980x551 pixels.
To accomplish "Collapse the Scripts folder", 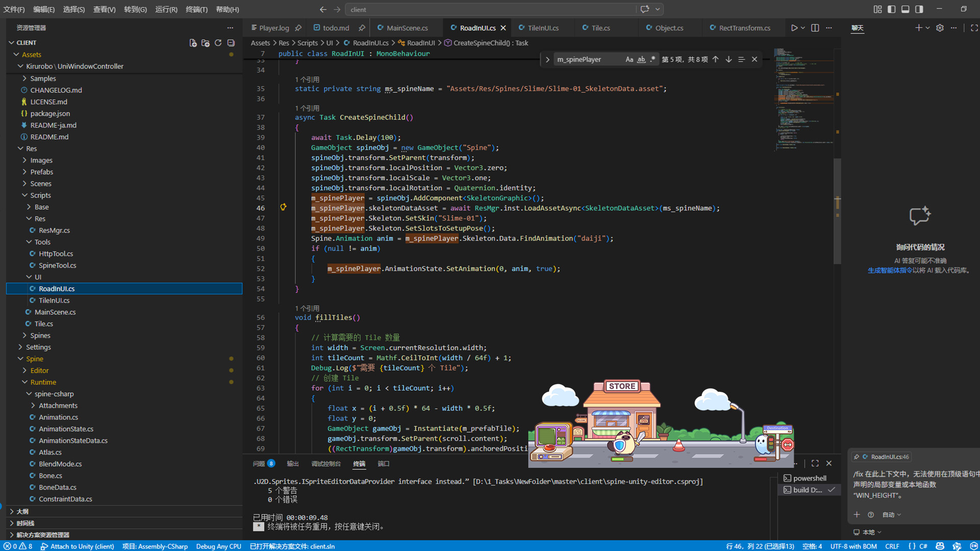I will point(40,195).
